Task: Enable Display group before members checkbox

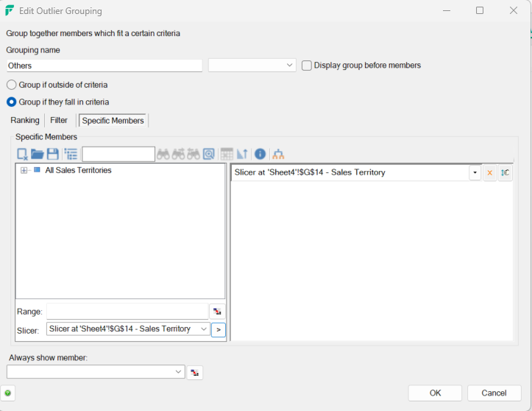Action: pyautogui.click(x=307, y=66)
